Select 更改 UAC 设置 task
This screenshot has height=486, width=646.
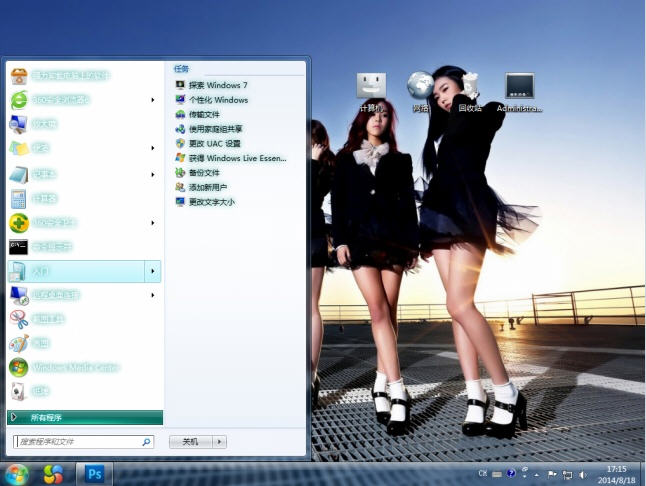214,143
